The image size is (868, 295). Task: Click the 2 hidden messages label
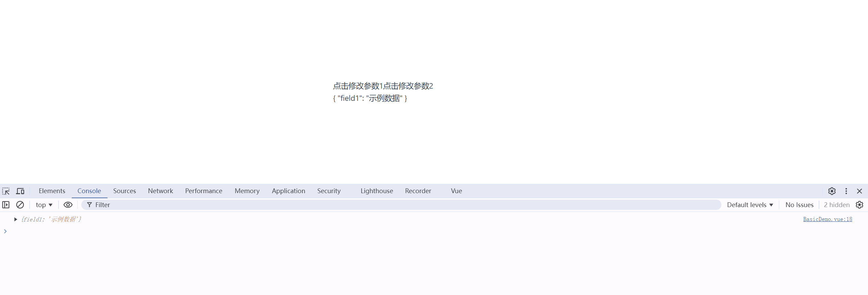[837, 205]
